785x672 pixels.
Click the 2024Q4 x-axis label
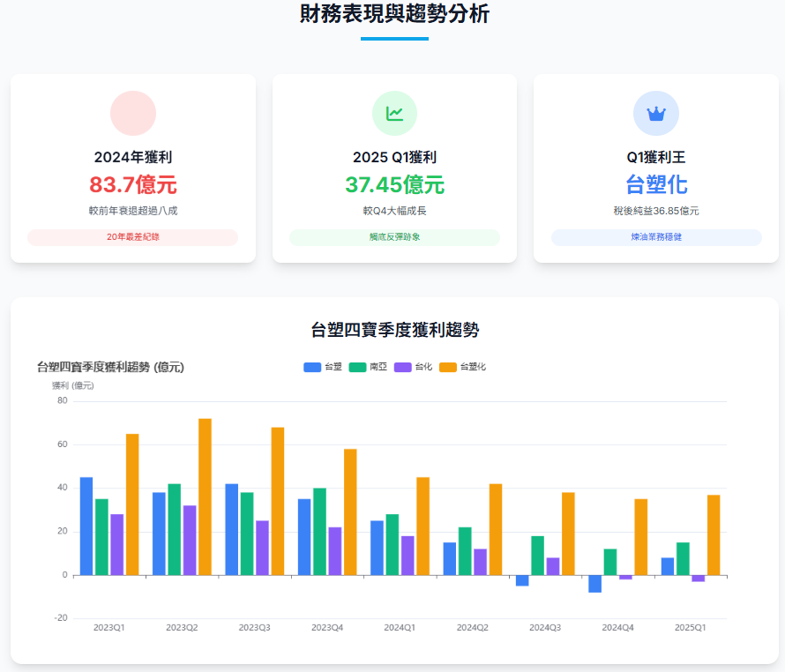tap(617, 628)
